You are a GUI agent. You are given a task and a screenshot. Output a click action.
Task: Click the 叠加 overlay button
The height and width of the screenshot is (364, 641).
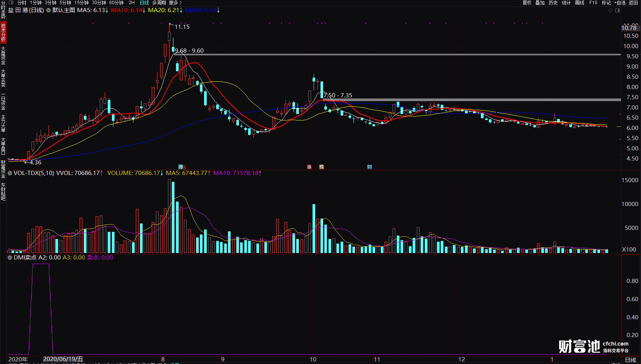(540, 3)
